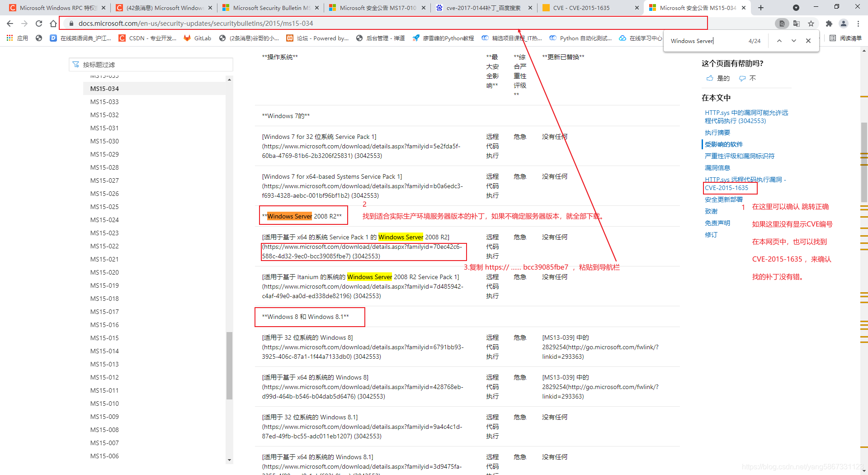The height and width of the screenshot is (475, 868).
Task: Jump to previous find result arrow
Action: pos(779,41)
